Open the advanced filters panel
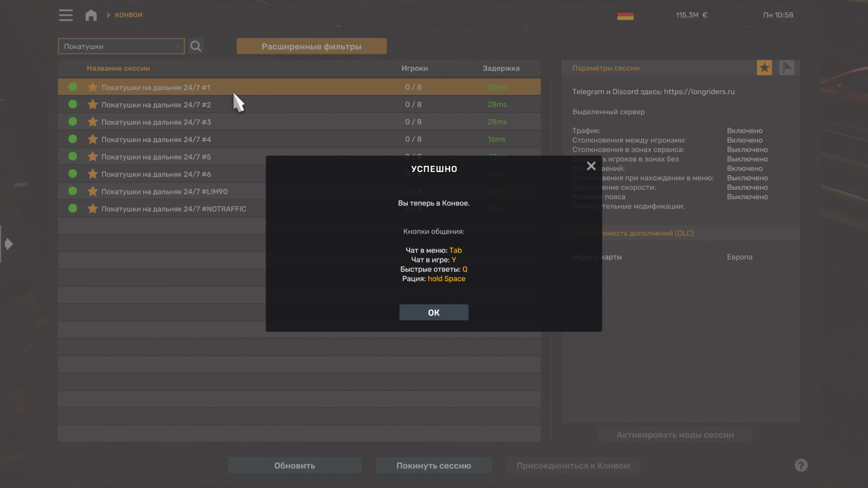The height and width of the screenshot is (488, 868). (311, 46)
